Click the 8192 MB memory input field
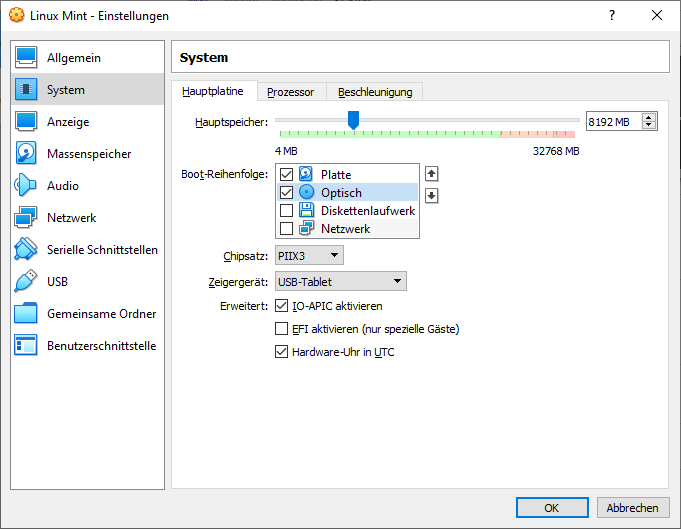681x529 pixels. pyautogui.click(x=613, y=122)
